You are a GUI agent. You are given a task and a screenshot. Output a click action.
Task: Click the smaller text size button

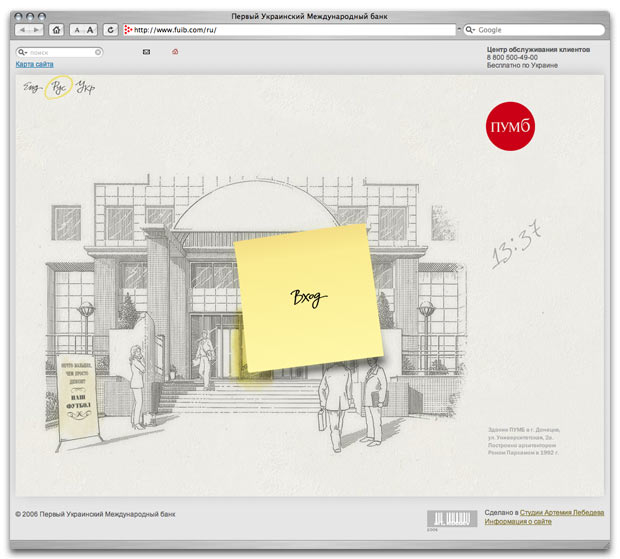point(77,30)
